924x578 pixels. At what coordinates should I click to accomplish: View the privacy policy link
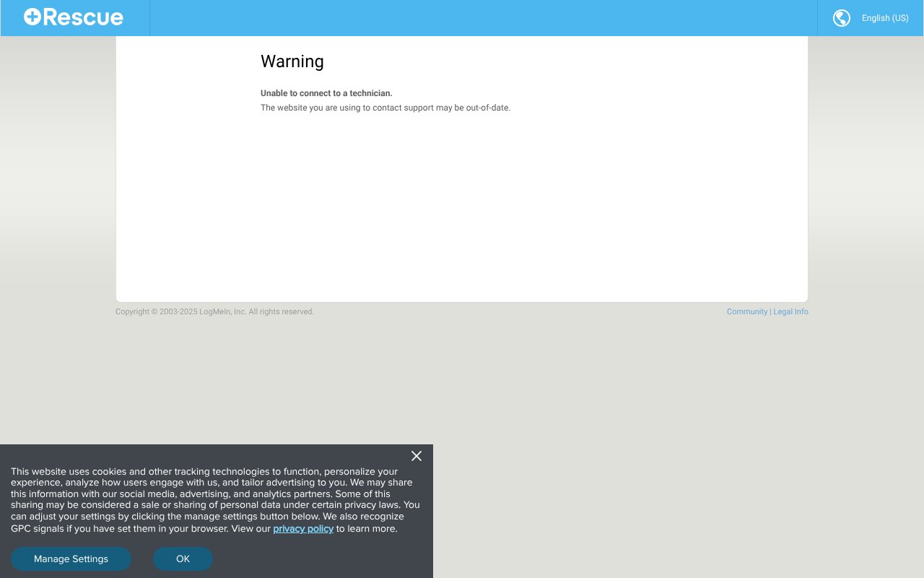tap(303, 528)
